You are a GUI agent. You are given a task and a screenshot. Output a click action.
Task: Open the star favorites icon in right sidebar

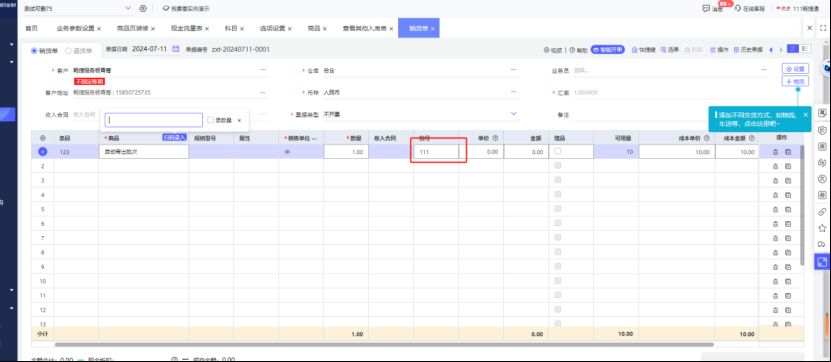tap(822, 228)
